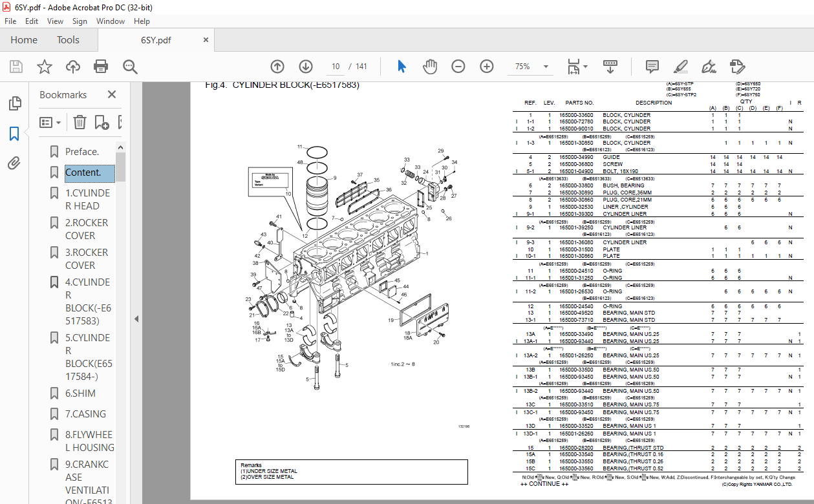Close the 6SY.pdf document tab
This screenshot has width=814, height=504.
pyautogui.click(x=207, y=39)
